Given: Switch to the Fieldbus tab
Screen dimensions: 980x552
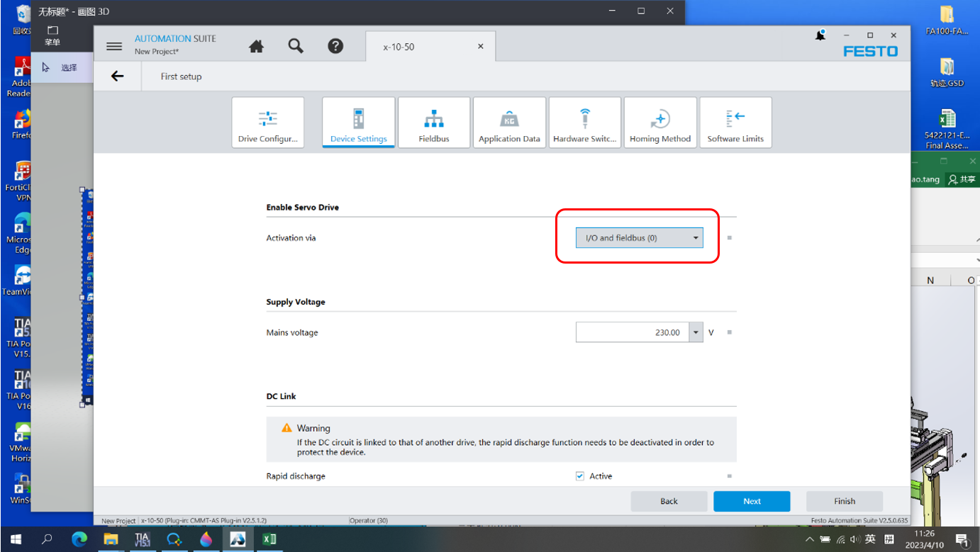Looking at the screenshot, I should coord(434,123).
